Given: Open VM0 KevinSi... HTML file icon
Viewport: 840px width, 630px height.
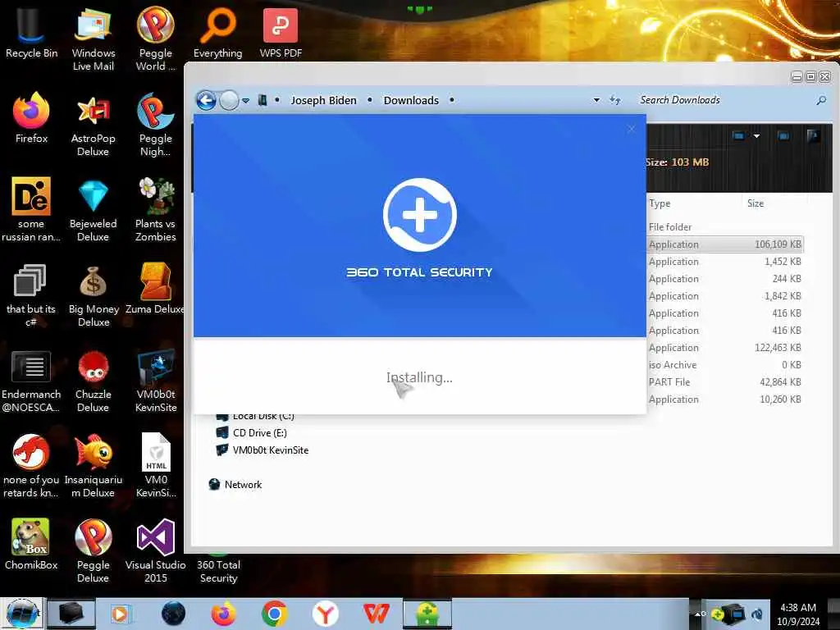Looking at the screenshot, I should (x=155, y=466).
